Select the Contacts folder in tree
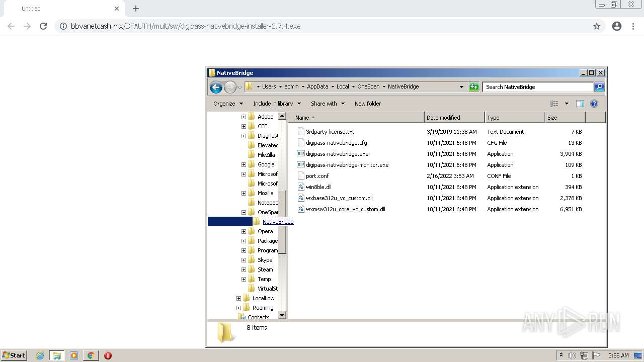Viewport: 644px width, 362px height. [259, 317]
